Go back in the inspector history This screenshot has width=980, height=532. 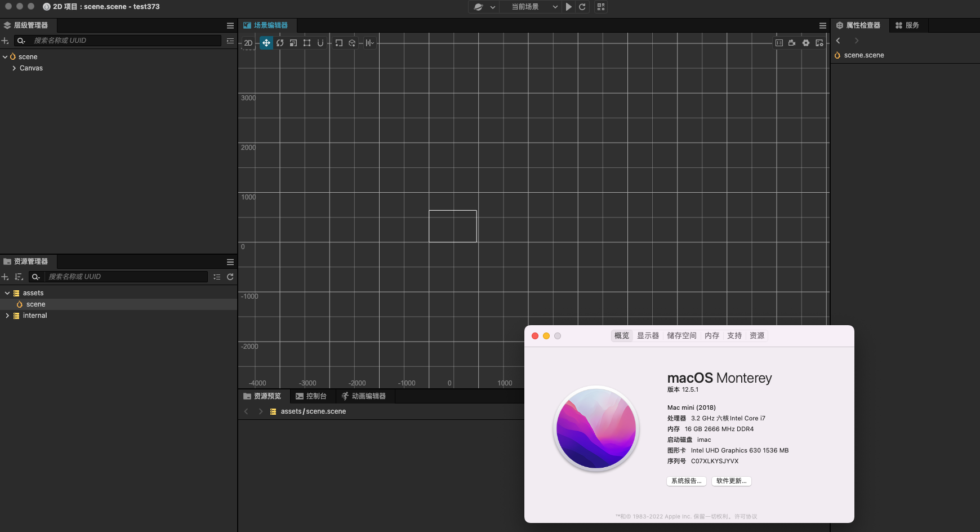[x=838, y=41]
